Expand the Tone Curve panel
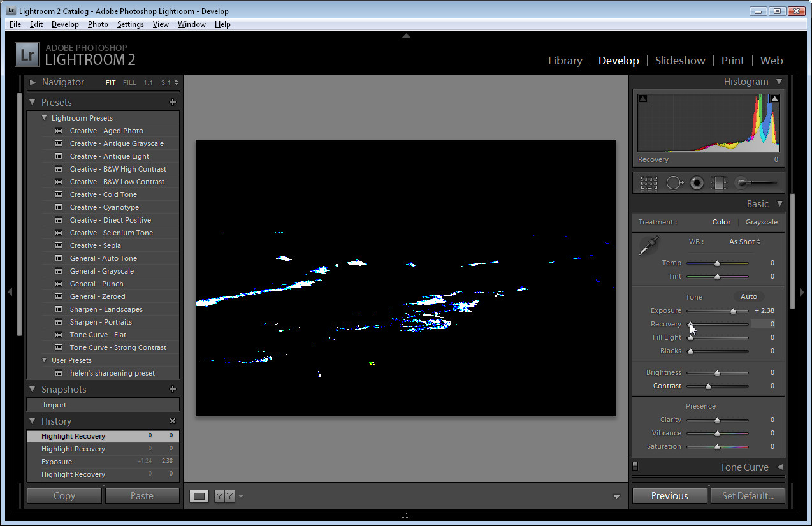Image resolution: width=812 pixels, height=526 pixels. (x=779, y=467)
